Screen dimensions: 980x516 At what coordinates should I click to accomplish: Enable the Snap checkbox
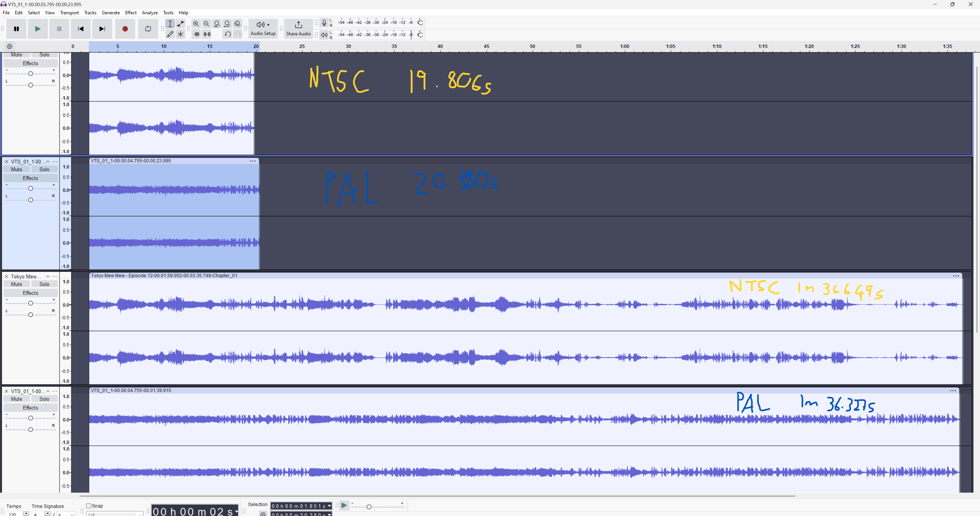coord(89,506)
